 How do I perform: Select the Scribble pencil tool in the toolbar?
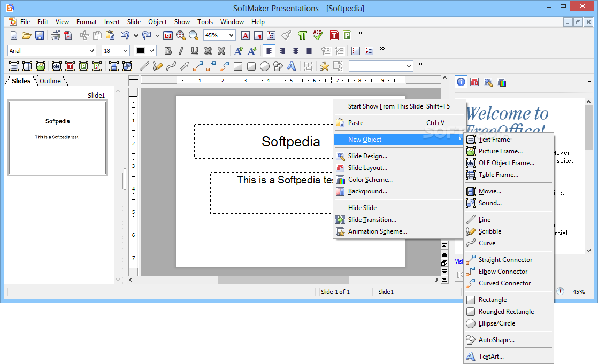tap(157, 66)
